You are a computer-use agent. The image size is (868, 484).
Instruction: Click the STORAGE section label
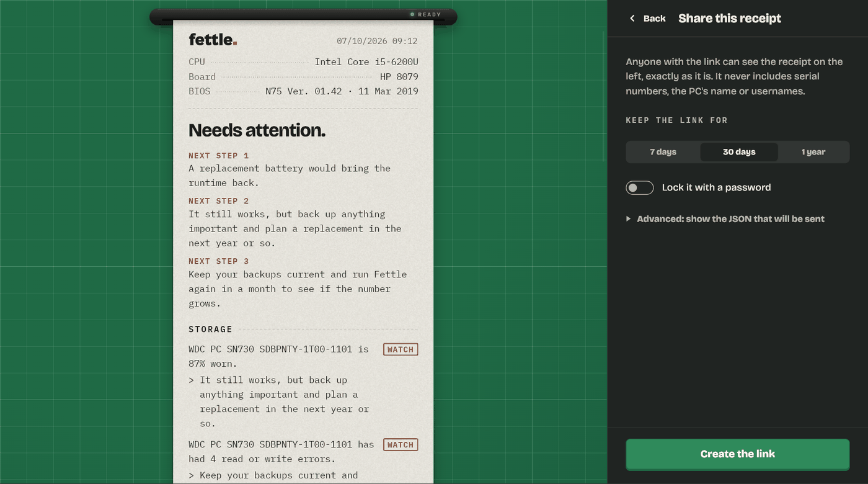click(x=211, y=329)
